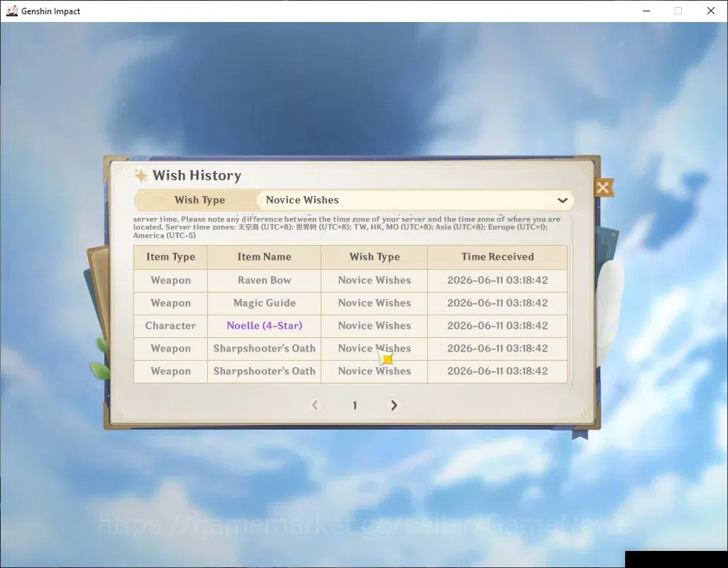Viewport: 728px width, 568px height.
Task: Close the Wish History panel
Action: click(x=603, y=187)
